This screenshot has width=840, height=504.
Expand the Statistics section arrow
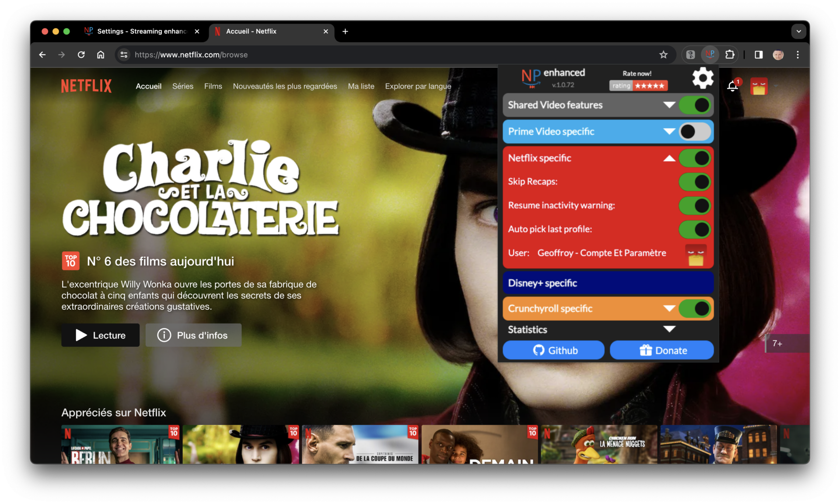(669, 329)
